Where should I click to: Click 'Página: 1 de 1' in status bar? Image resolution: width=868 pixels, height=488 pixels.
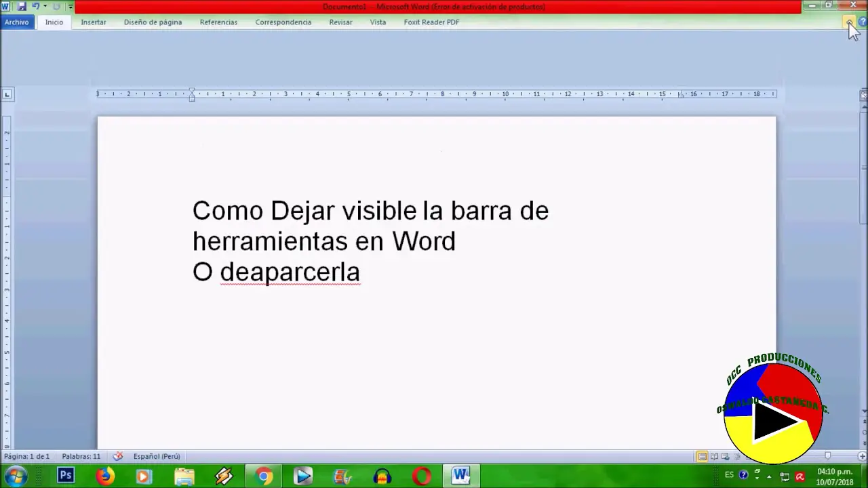pyautogui.click(x=27, y=456)
